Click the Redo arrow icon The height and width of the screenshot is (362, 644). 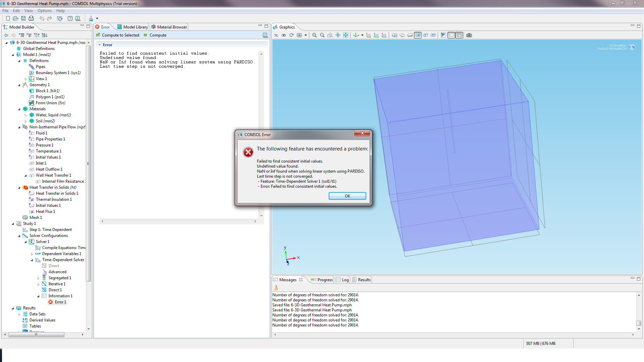coord(49,18)
